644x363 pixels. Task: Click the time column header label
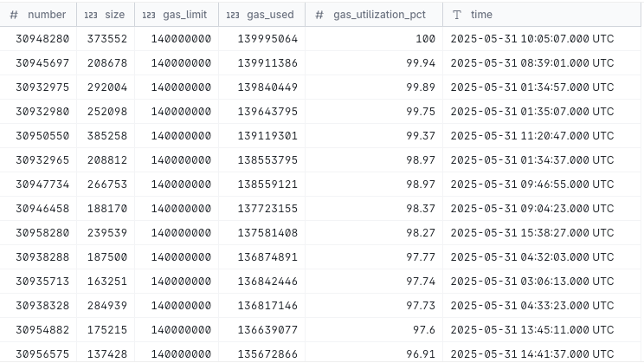[481, 15]
